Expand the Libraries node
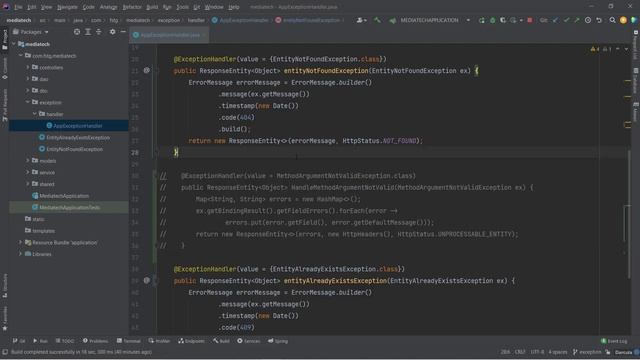The width and height of the screenshot is (640, 360). (x=20, y=254)
